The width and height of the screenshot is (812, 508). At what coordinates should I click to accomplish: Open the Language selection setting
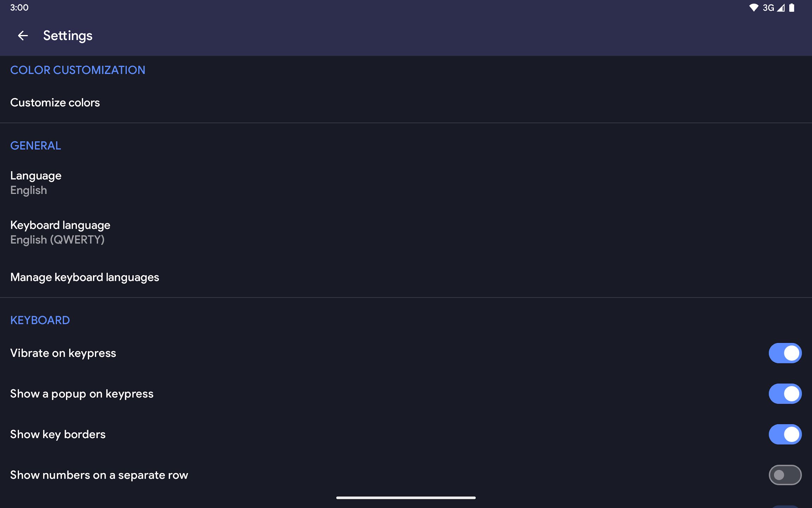(x=36, y=183)
